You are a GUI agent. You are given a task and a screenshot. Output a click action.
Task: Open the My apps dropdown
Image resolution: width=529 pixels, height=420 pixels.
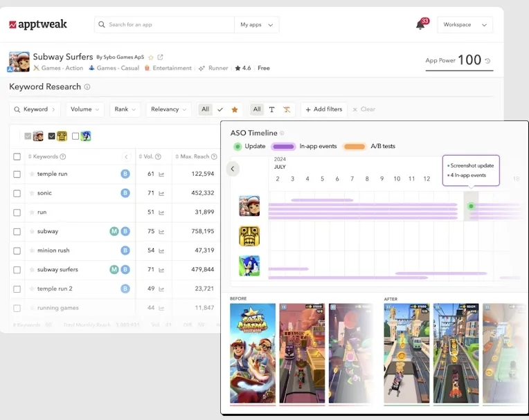(x=256, y=25)
